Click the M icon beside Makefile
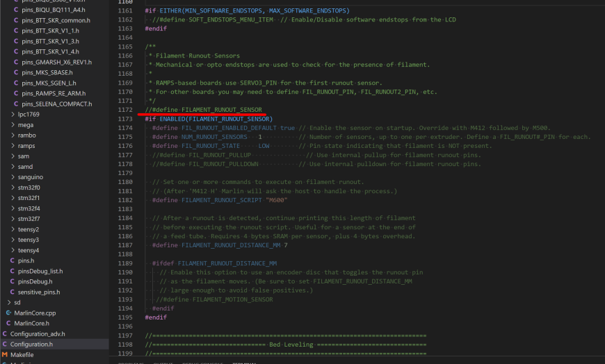This screenshot has height=364, width=605. coord(5,354)
